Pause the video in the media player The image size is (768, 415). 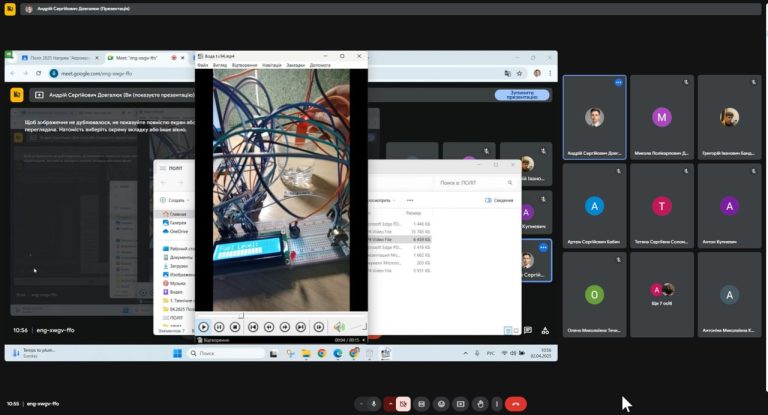[219, 327]
